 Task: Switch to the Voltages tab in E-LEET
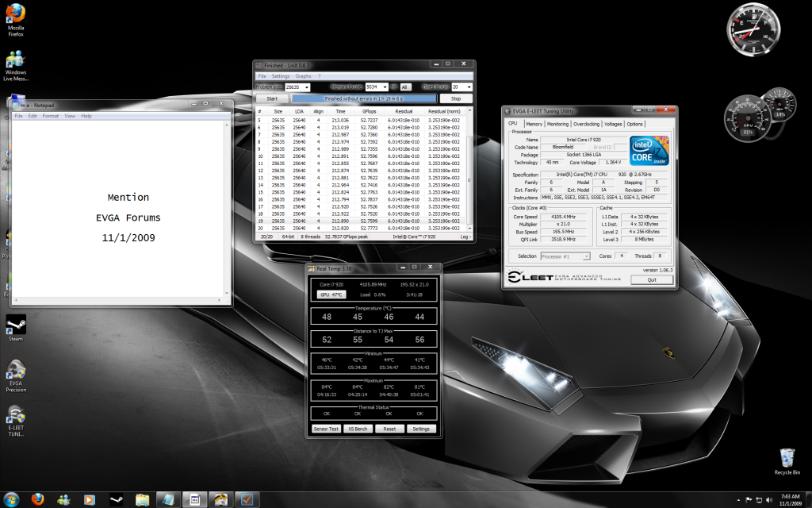[x=613, y=124]
